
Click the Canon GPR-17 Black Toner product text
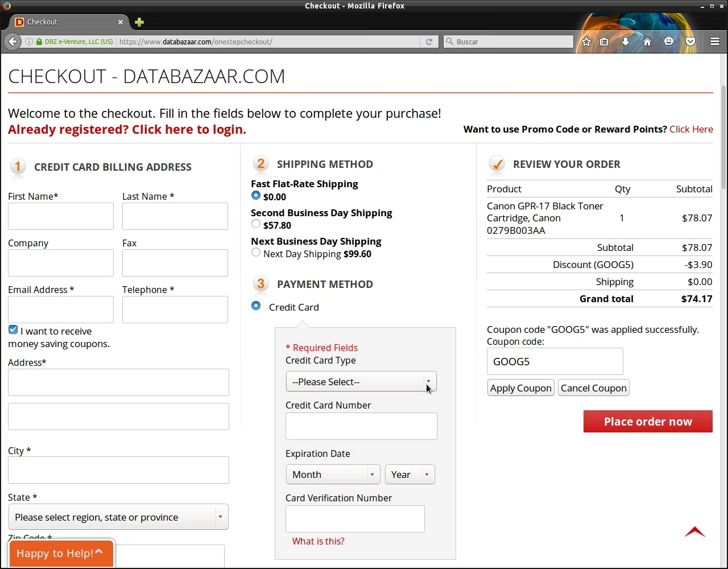pyautogui.click(x=545, y=218)
